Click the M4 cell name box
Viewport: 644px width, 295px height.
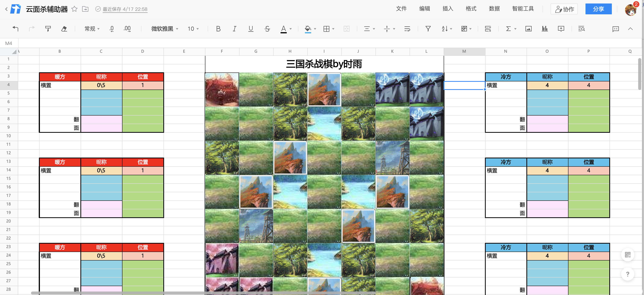(9, 43)
